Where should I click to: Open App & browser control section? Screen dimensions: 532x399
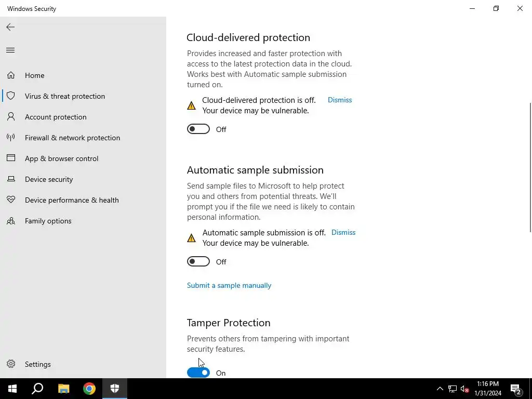(x=61, y=158)
